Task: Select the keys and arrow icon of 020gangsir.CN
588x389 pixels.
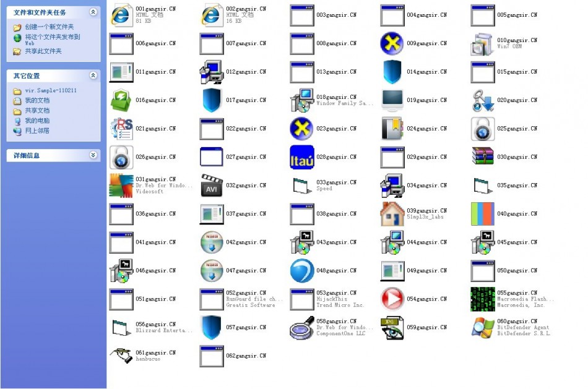Action: point(483,100)
